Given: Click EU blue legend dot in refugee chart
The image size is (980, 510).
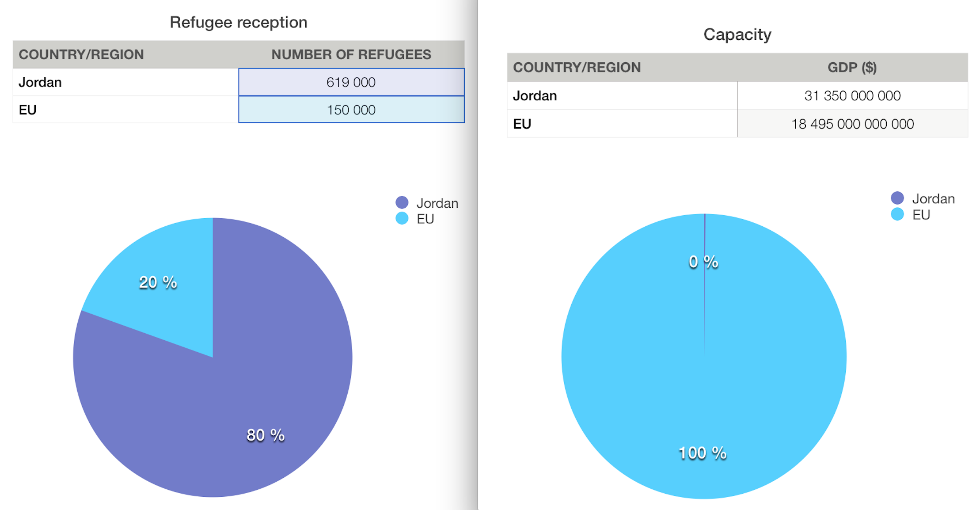Looking at the screenshot, I should 402,218.
